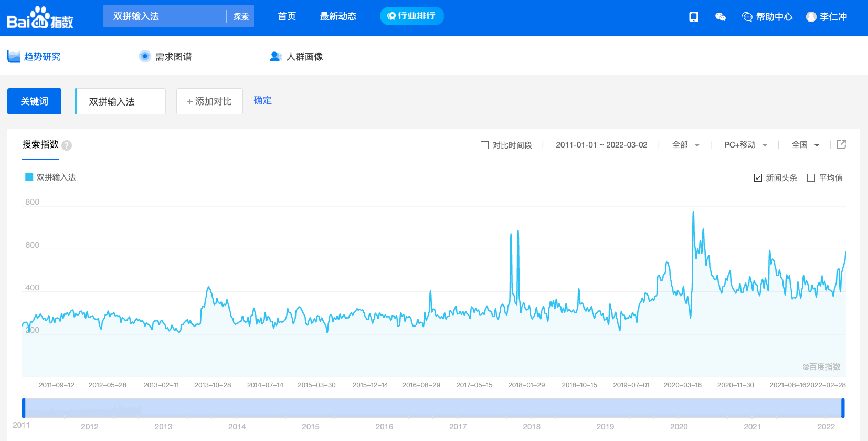Uncheck the 新闻头条 checkbox
The width and height of the screenshot is (868, 441).
click(758, 178)
